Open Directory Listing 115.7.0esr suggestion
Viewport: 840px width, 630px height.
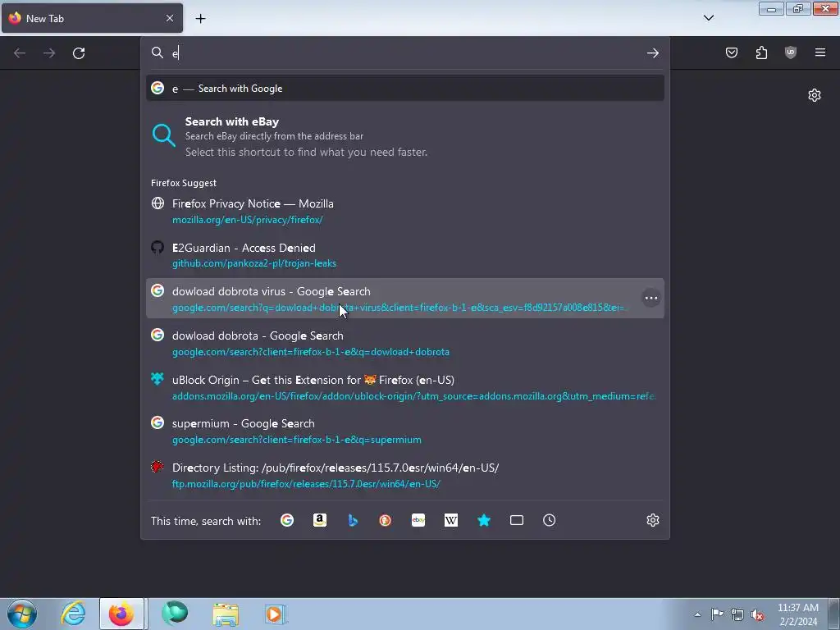coord(405,475)
